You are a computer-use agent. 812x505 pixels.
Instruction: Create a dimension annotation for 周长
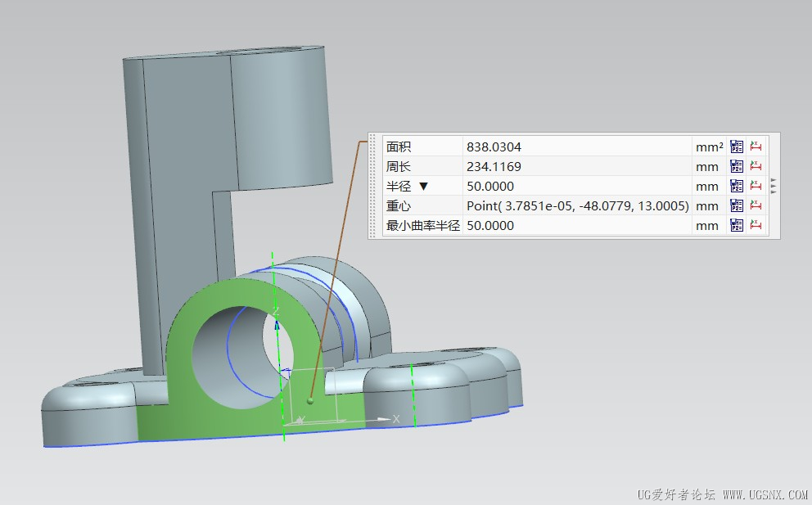pyautogui.click(x=756, y=166)
